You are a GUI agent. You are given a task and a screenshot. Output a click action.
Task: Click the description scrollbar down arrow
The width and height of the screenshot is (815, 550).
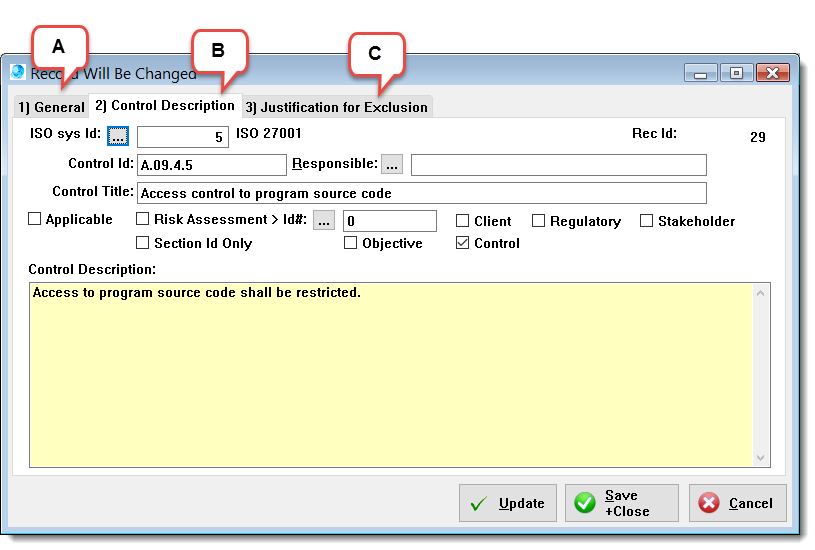[762, 457]
